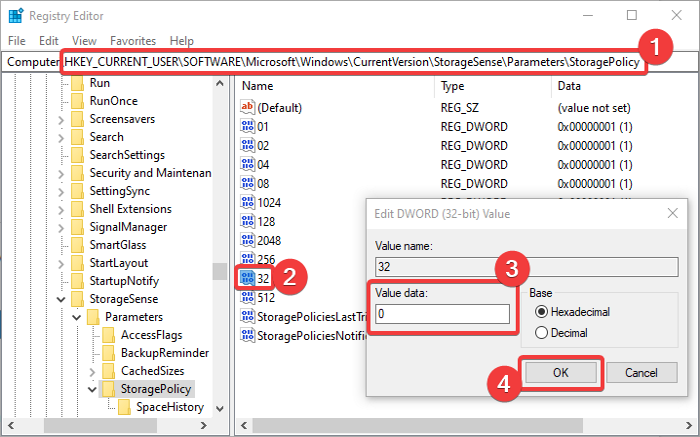Click the registry path address bar
Screen dimensions: 700x437
coord(350,62)
